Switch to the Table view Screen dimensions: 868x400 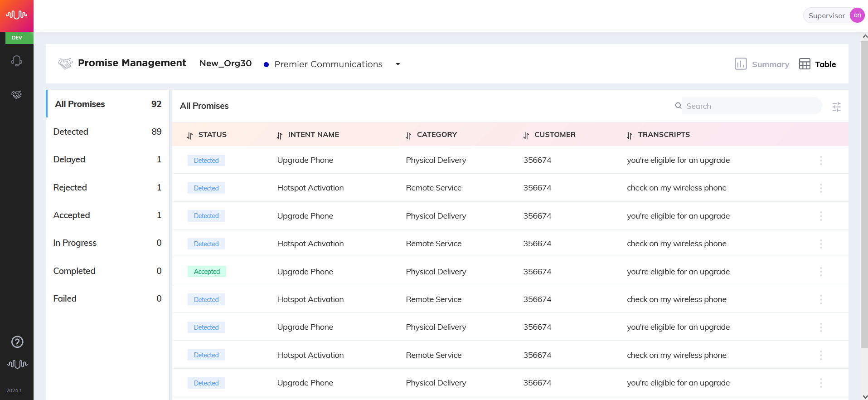(x=817, y=64)
